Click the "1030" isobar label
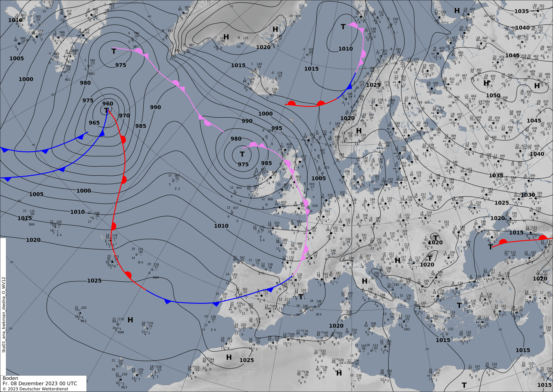553x392 pixels. pos(528,195)
